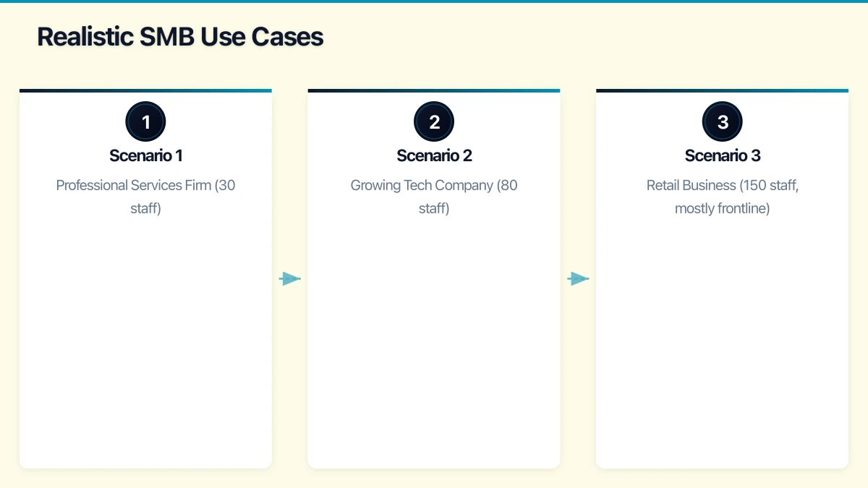The height and width of the screenshot is (488, 868).
Task: Select the 'Realistic SMB Use Cases' title
Action: tap(180, 36)
